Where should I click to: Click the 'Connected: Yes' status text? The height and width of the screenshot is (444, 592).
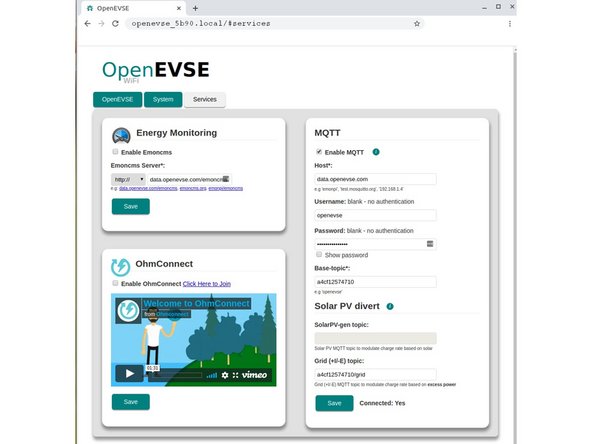pos(382,403)
